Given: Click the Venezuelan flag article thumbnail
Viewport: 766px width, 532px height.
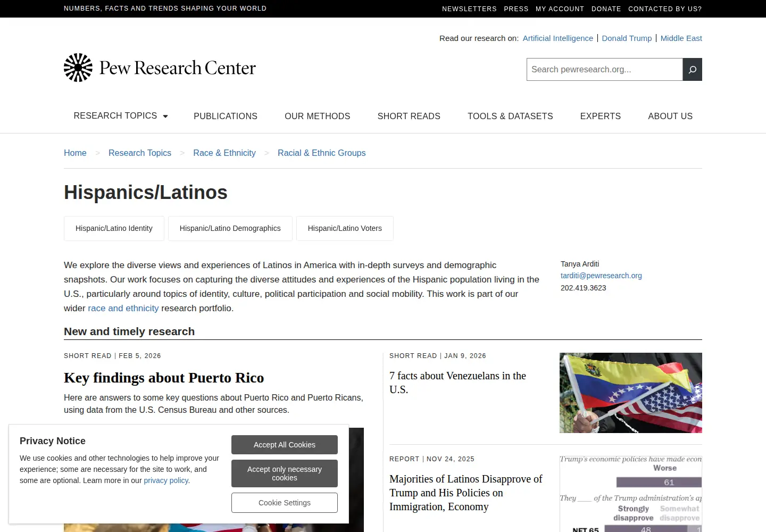Looking at the screenshot, I should coord(631,393).
